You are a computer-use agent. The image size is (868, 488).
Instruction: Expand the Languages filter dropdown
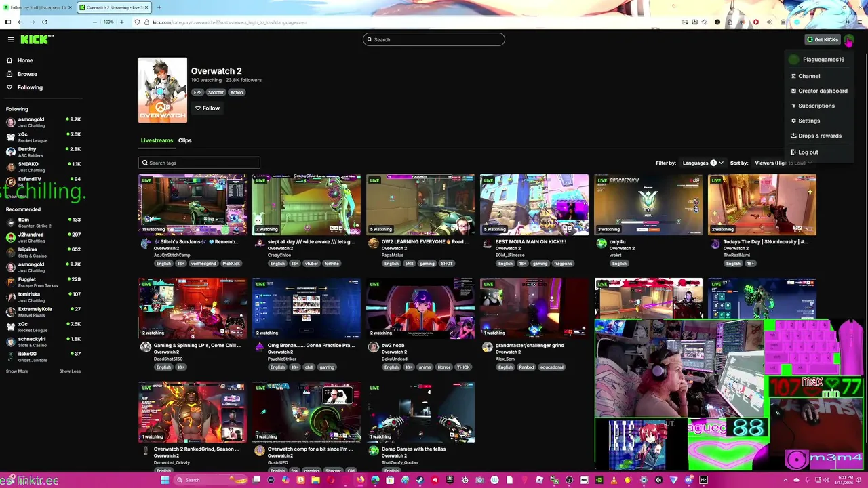(704, 163)
